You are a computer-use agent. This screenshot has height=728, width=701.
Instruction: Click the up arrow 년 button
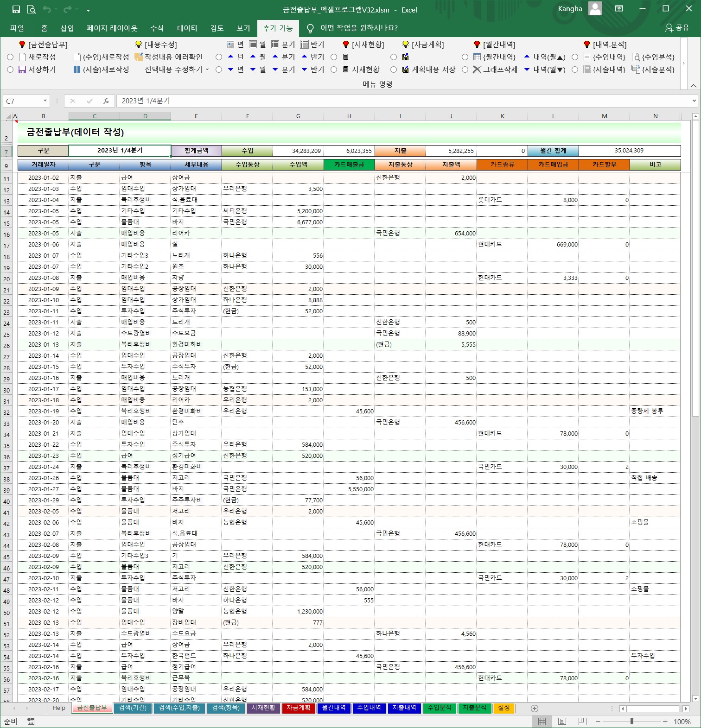coord(235,57)
